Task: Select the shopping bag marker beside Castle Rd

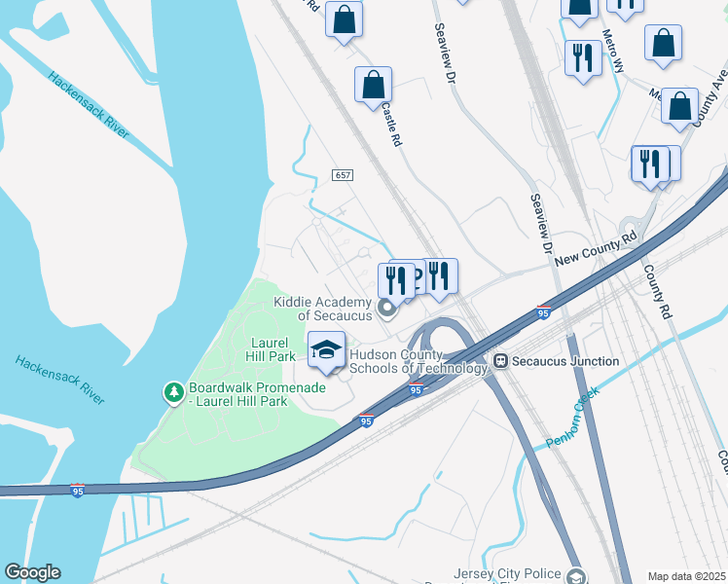Action: (374, 89)
